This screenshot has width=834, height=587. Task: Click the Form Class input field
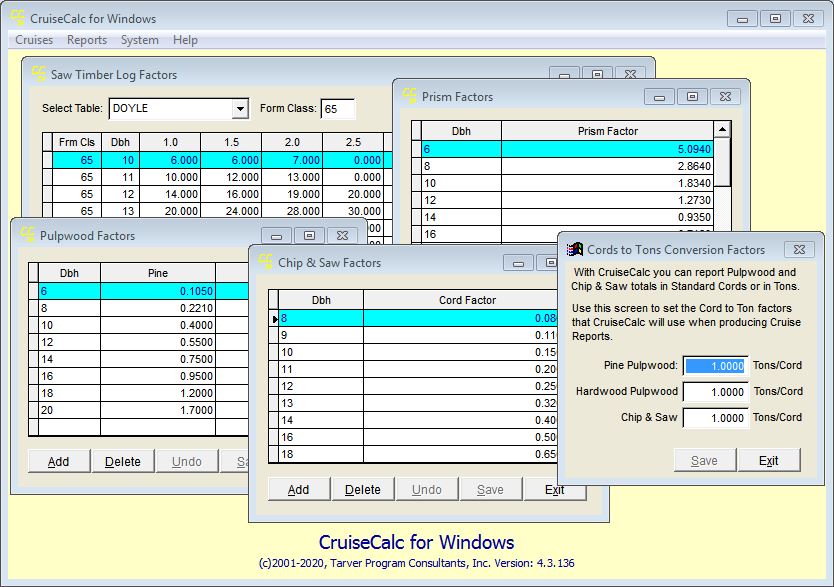(338, 109)
